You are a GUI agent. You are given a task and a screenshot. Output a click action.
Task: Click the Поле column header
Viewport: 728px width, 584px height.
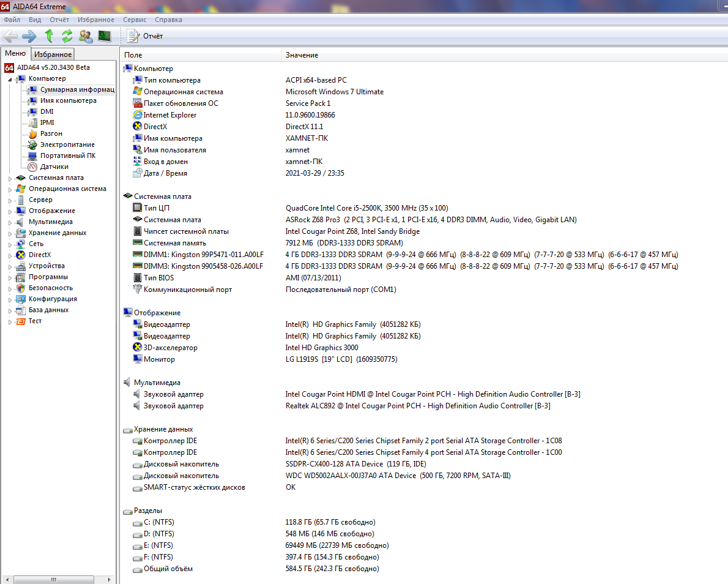click(x=201, y=55)
